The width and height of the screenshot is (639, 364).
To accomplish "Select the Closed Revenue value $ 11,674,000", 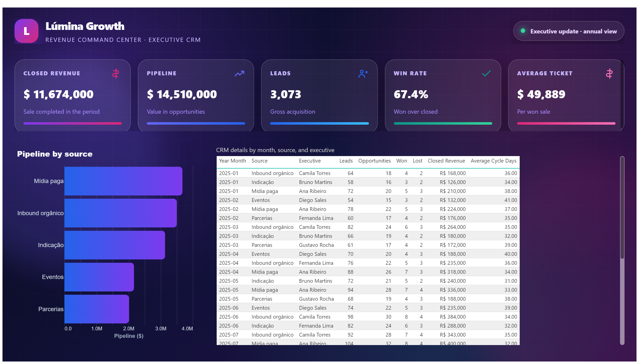I will coord(58,94).
